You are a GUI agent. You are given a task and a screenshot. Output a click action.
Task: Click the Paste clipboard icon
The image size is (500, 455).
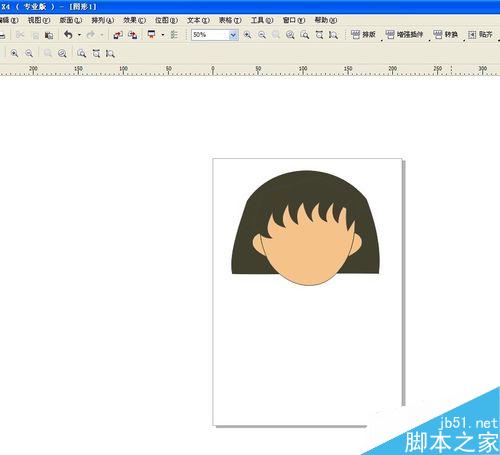49,35
